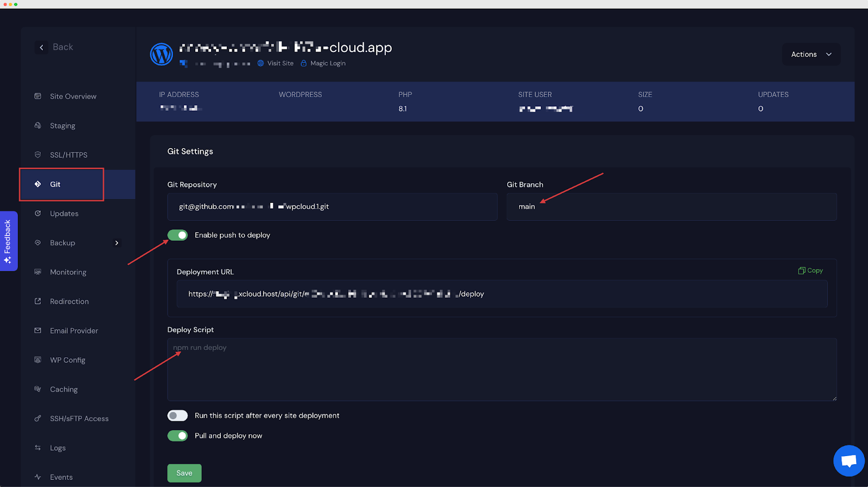Click the UPDATES column label

pyautogui.click(x=773, y=94)
